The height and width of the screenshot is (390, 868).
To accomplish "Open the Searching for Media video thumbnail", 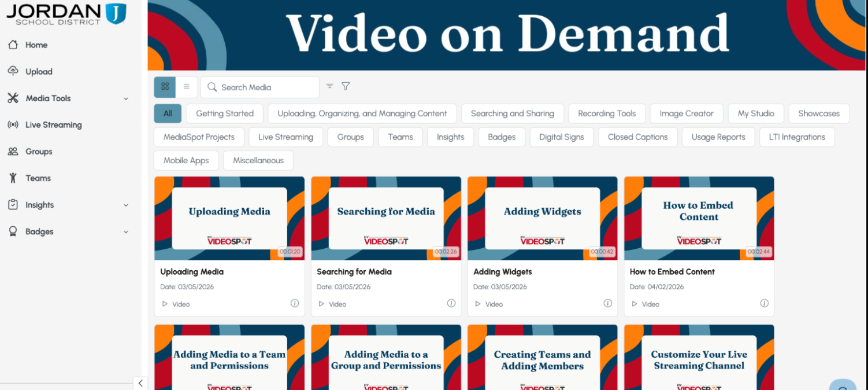I will pyautogui.click(x=386, y=218).
